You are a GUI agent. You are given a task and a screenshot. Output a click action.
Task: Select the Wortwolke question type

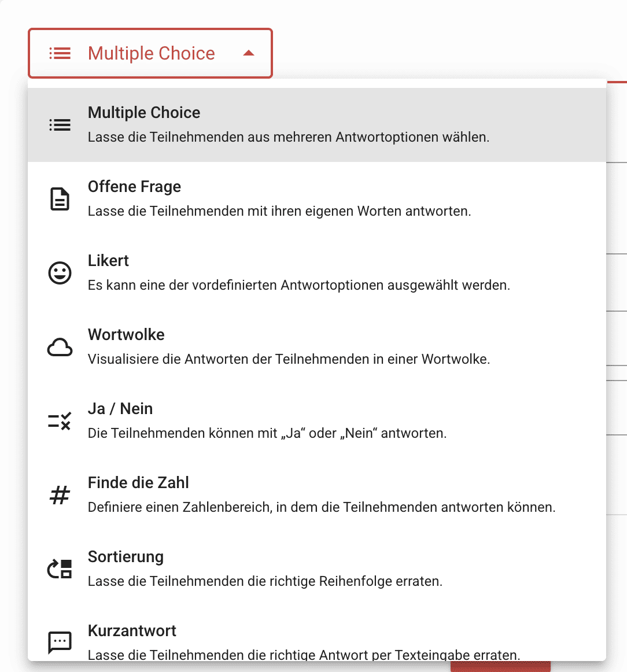(317, 347)
